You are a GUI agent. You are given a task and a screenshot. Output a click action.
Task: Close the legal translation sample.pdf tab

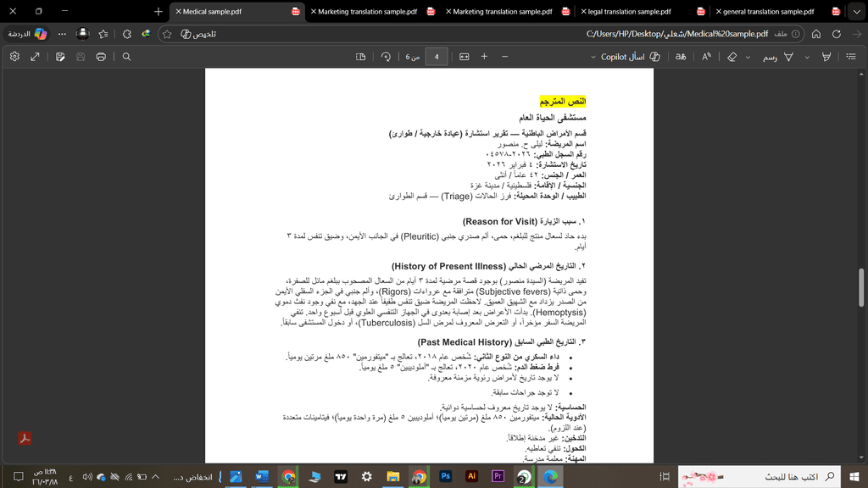pyautogui.click(x=583, y=11)
